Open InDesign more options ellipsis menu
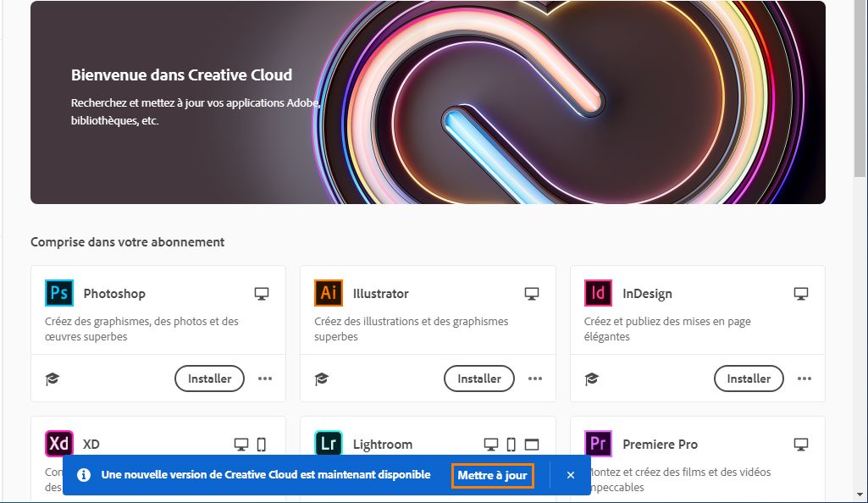Image resolution: width=868 pixels, height=503 pixels. pyautogui.click(x=804, y=379)
